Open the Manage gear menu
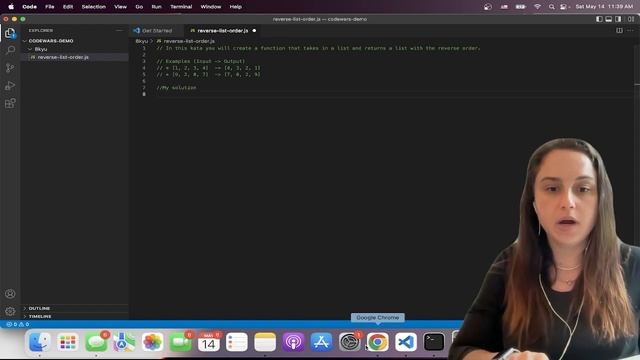 10,311
